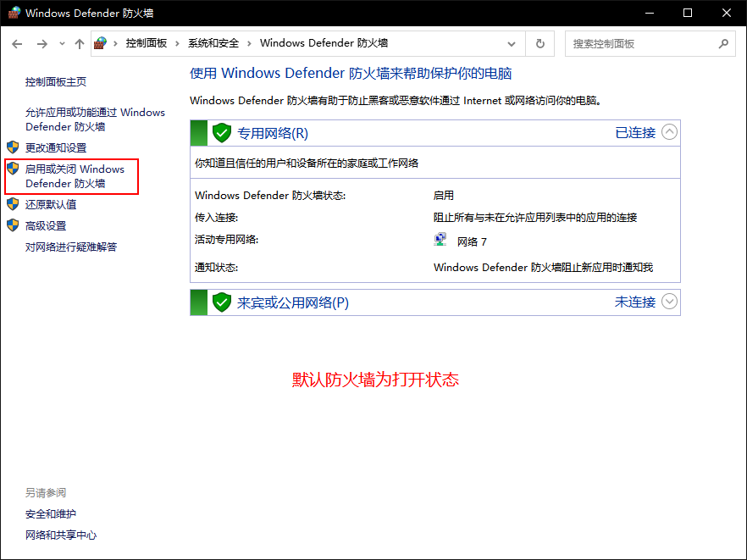
Task: Open 安全和维护 link
Action: click(x=51, y=514)
